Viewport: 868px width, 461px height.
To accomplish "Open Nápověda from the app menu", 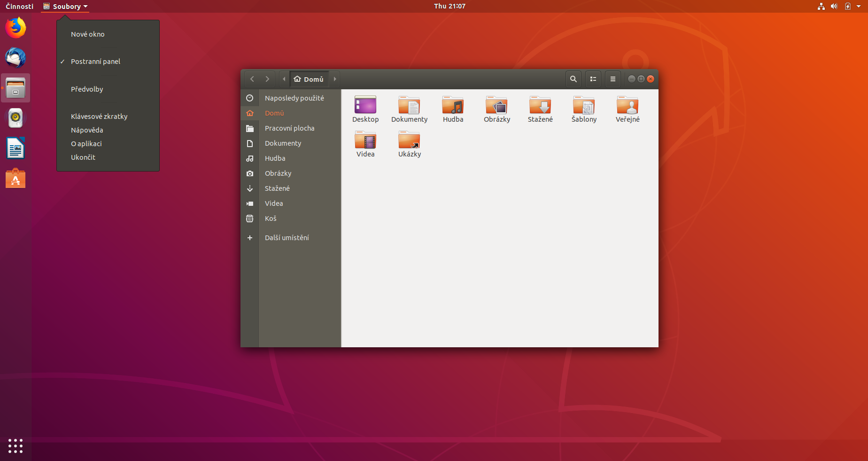I will point(108,130).
